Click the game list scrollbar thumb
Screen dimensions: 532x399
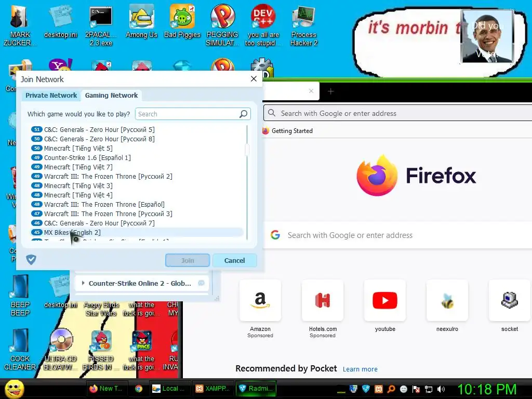247,150
